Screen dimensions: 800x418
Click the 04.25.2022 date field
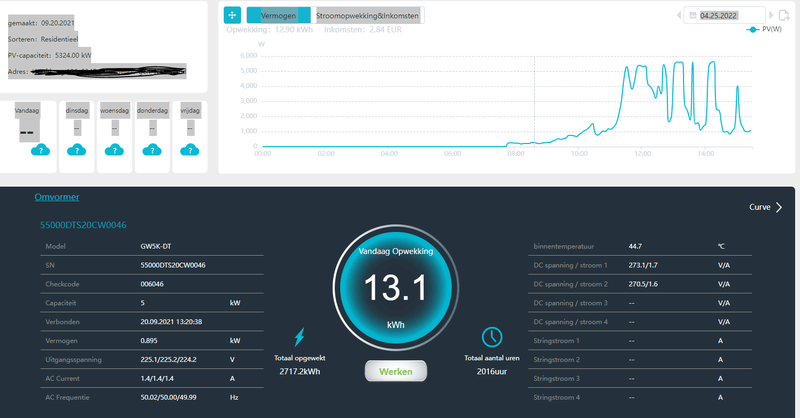click(724, 15)
